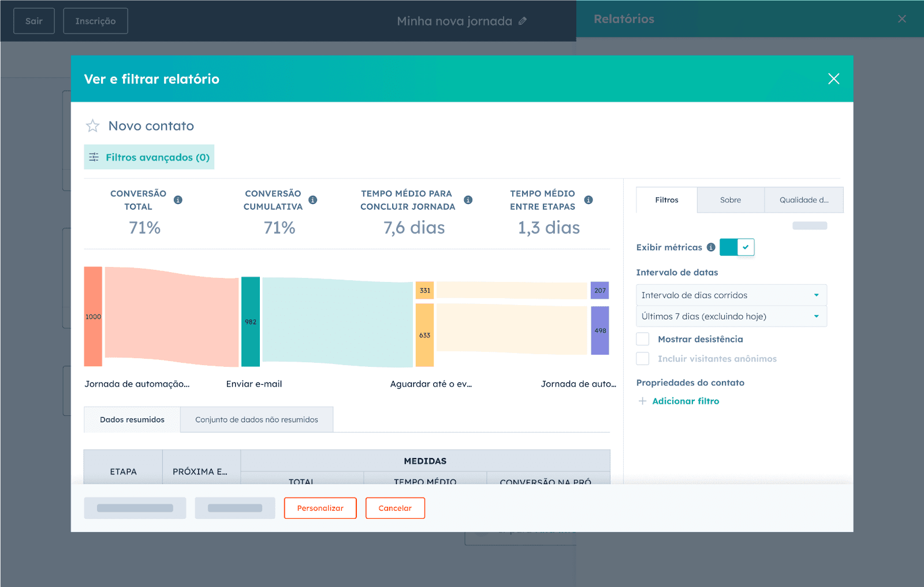The width and height of the screenshot is (924, 587).
Task: Click the Personalizar button
Action: tap(320, 508)
